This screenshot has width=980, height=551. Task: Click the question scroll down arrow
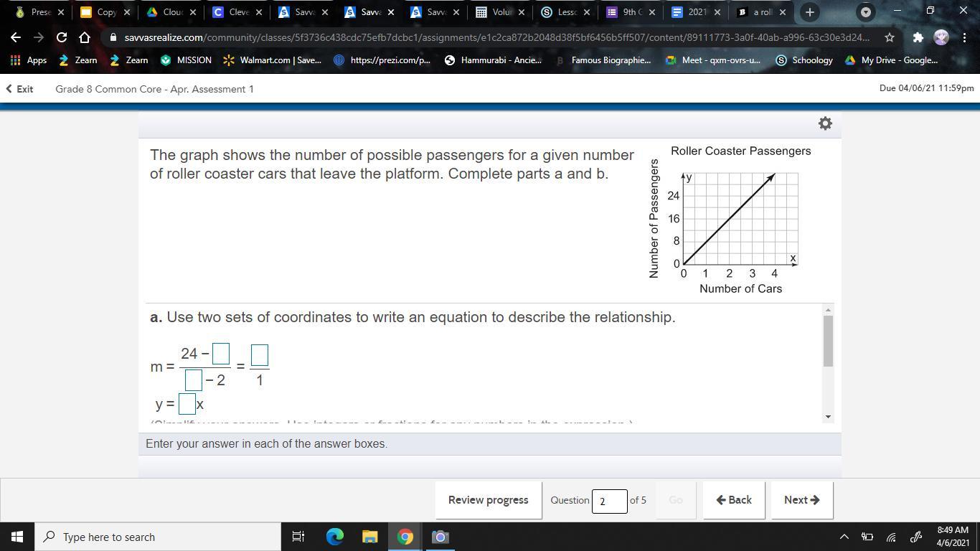coord(828,417)
